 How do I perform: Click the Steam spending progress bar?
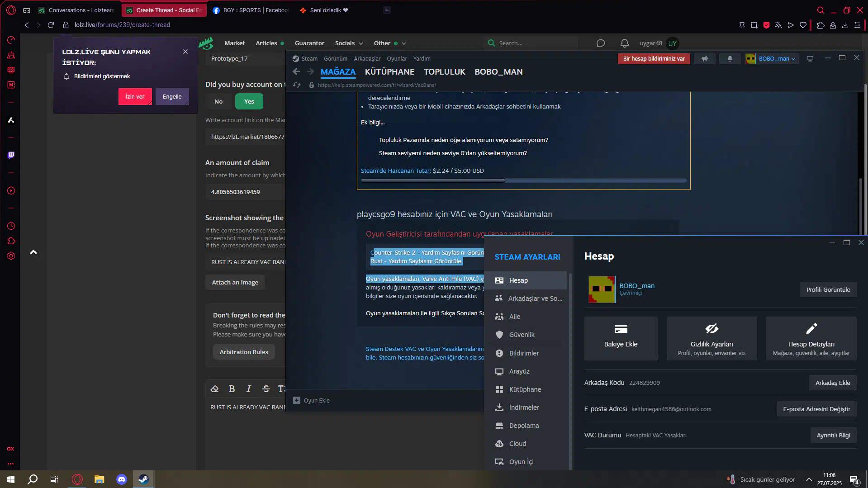point(523,180)
